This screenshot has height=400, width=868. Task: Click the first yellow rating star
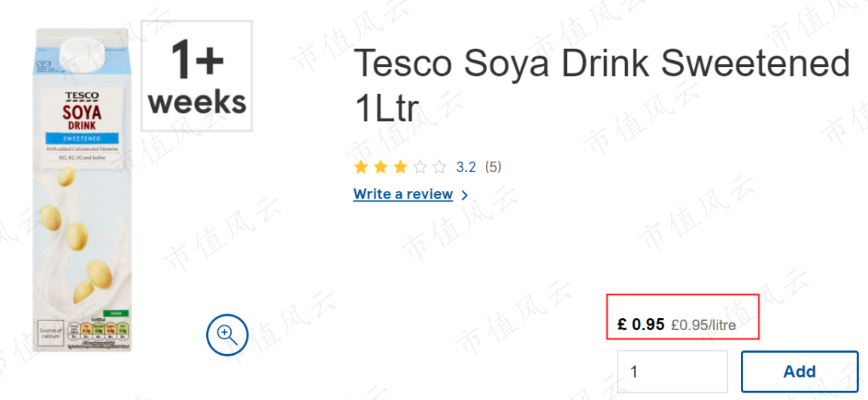pyautogui.click(x=361, y=166)
